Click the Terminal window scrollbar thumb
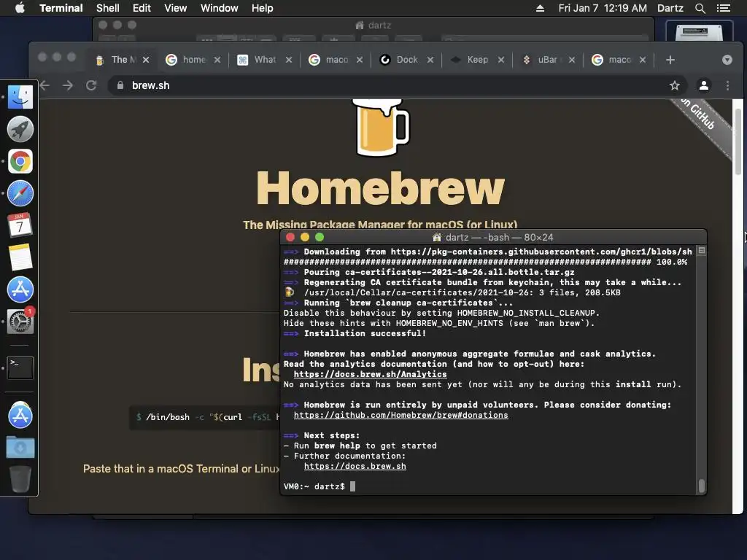Image resolution: width=747 pixels, height=560 pixels. (x=701, y=486)
